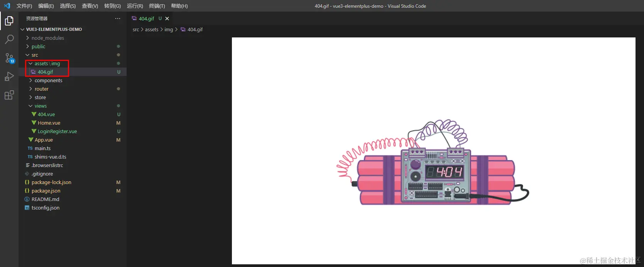Open the 查看(V) menu
The height and width of the screenshot is (267, 644).
90,6
